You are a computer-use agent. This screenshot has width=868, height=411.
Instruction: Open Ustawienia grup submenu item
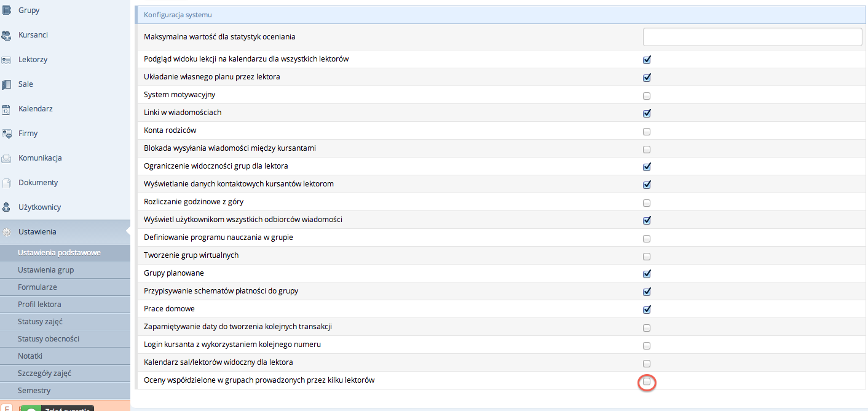pos(46,270)
